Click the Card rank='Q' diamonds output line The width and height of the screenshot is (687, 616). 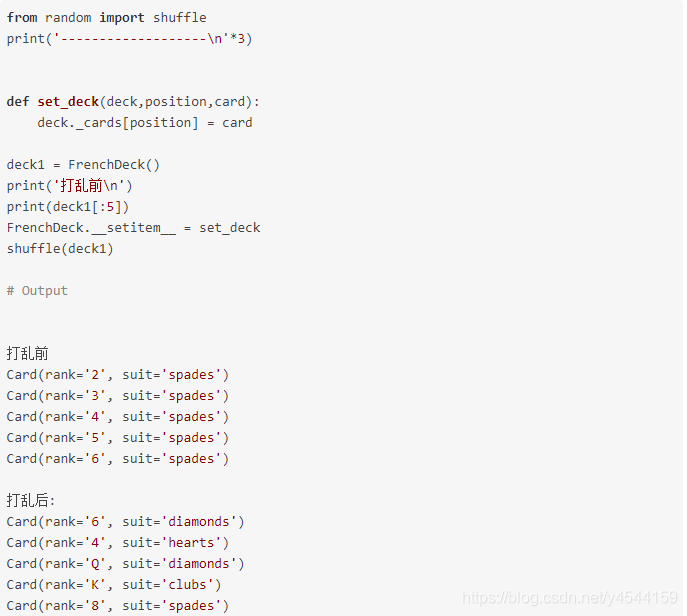coord(125,563)
